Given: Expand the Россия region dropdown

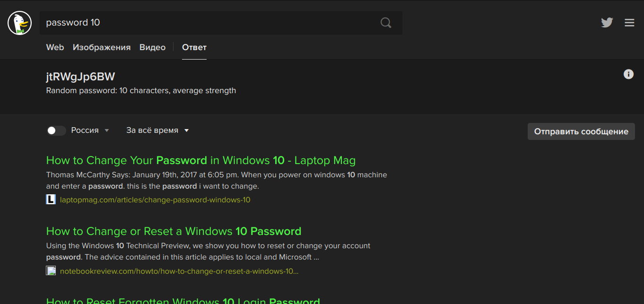Looking at the screenshot, I should pyautogui.click(x=90, y=130).
